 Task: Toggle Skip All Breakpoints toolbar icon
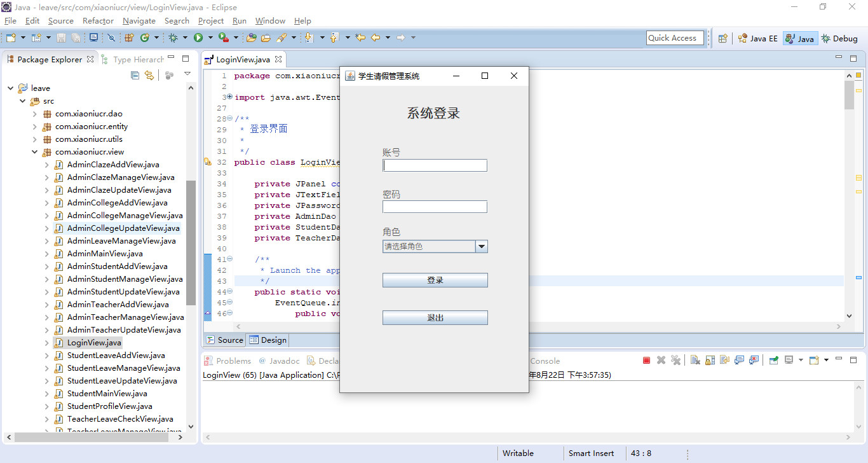(111, 38)
